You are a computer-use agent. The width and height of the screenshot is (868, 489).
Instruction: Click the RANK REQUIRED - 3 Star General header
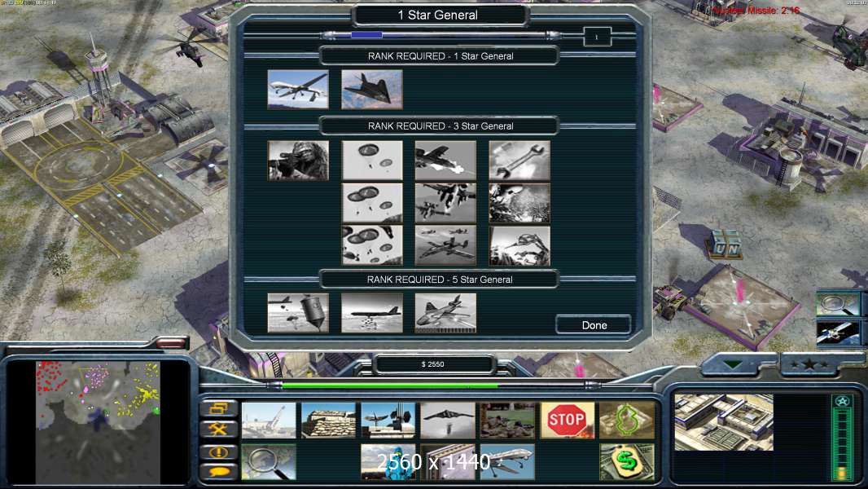pyautogui.click(x=441, y=126)
